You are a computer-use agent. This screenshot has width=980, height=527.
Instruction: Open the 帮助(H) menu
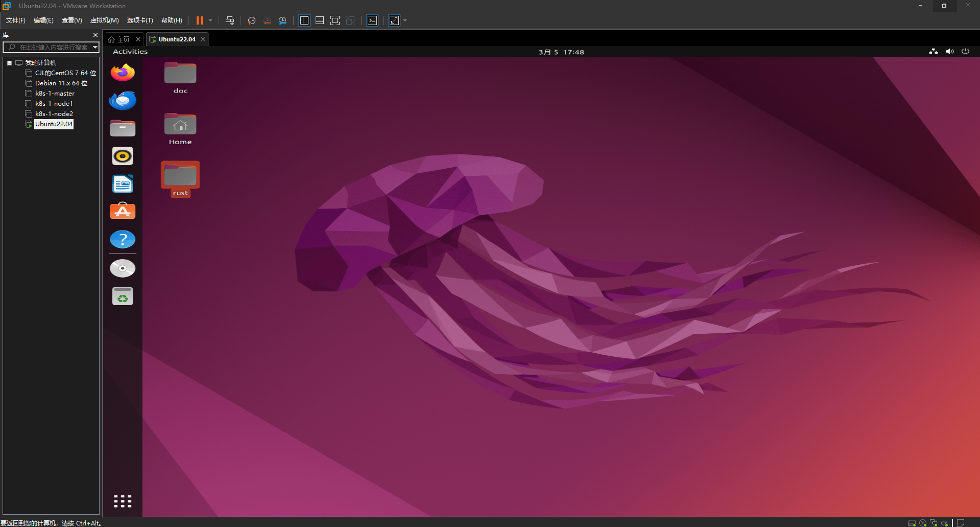[x=172, y=20]
